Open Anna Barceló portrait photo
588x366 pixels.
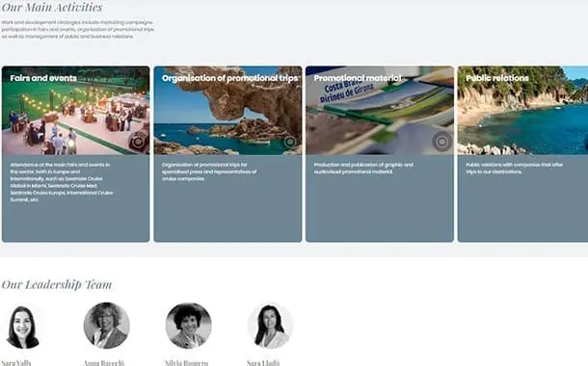(x=106, y=326)
